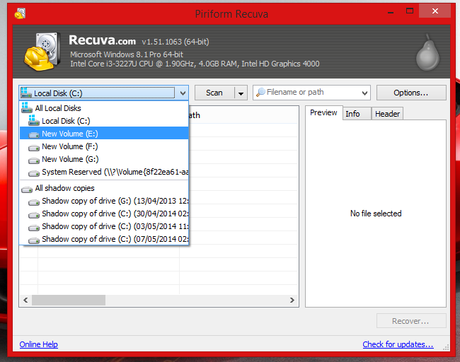Select New Volume (E:) entry
The height and width of the screenshot is (362, 460).
[x=104, y=134]
